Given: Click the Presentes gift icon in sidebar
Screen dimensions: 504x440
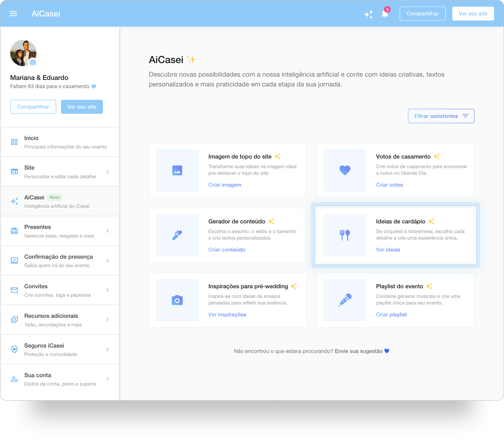Looking at the screenshot, I should pos(14,231).
